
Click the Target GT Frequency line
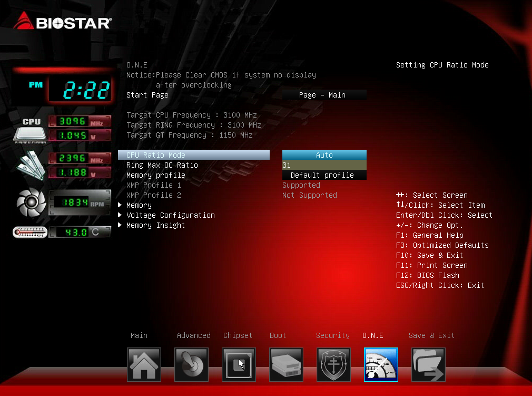pyautogui.click(x=190, y=135)
